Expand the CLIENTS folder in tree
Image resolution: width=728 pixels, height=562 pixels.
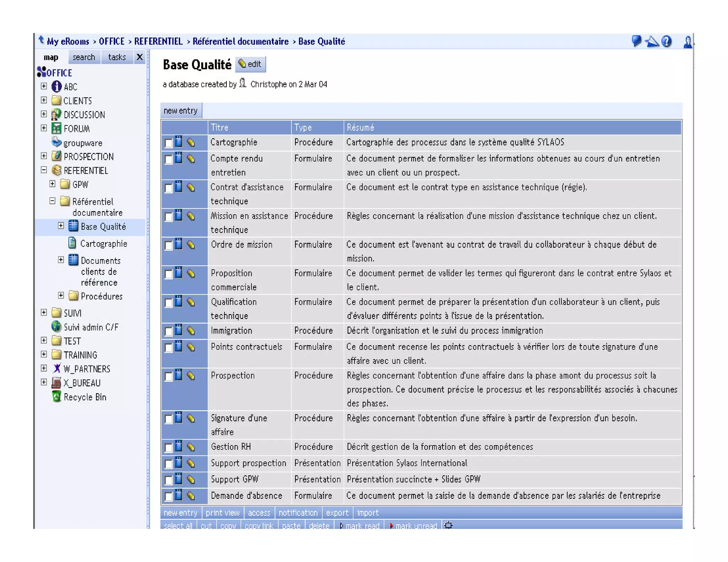pos(44,101)
